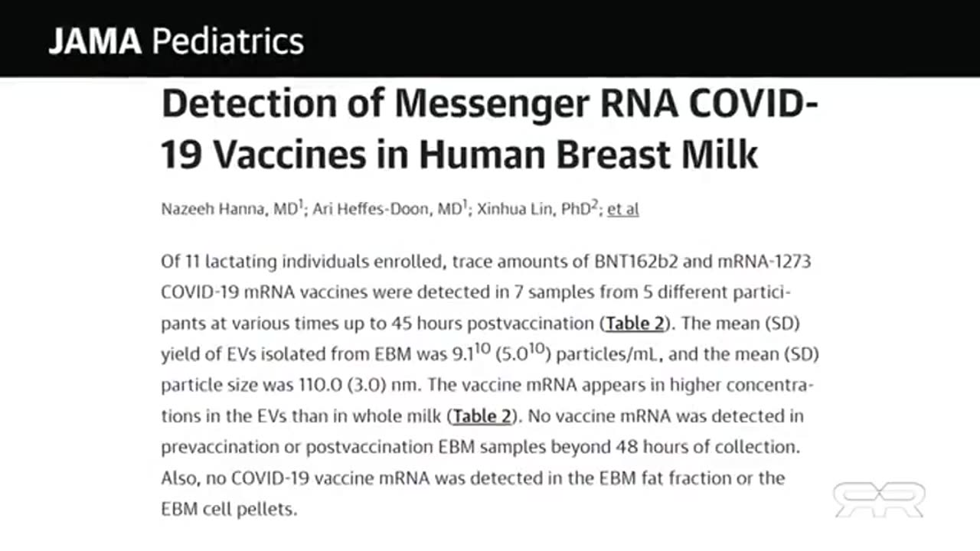Viewport: 980px width, 551px height.
Task: Open the "et al" author list link
Action: click(622, 209)
